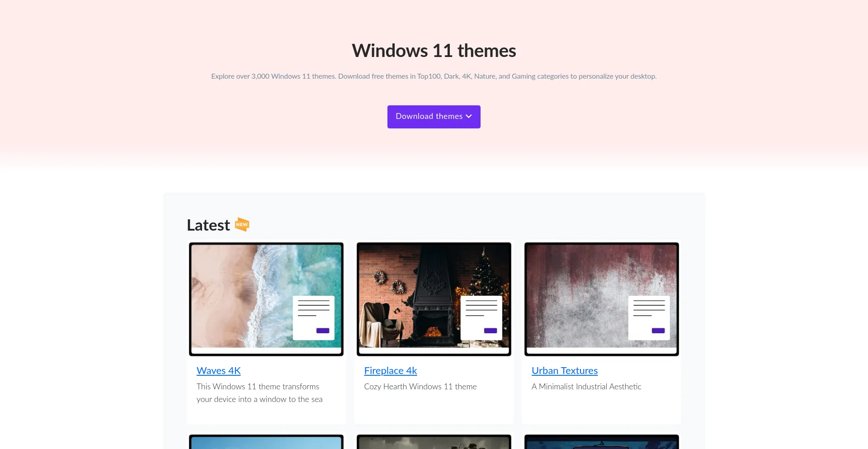Open the Fireplace 4k theme link

391,370
